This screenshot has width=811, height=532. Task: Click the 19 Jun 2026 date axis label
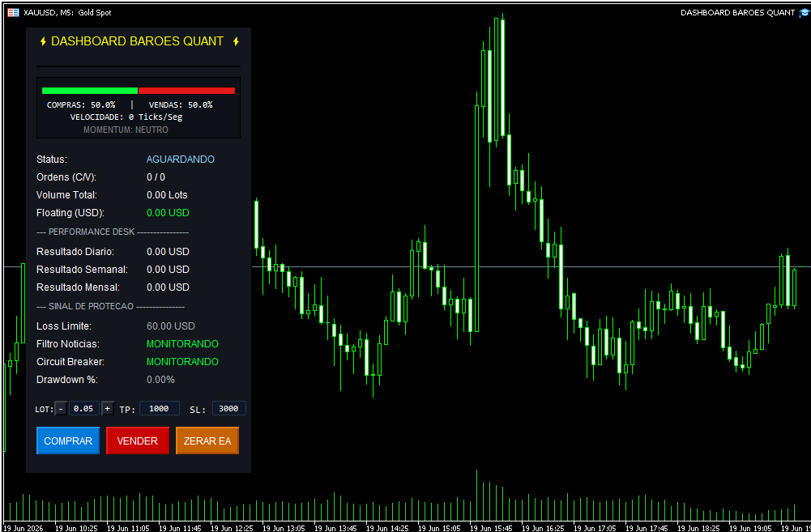tap(23, 528)
